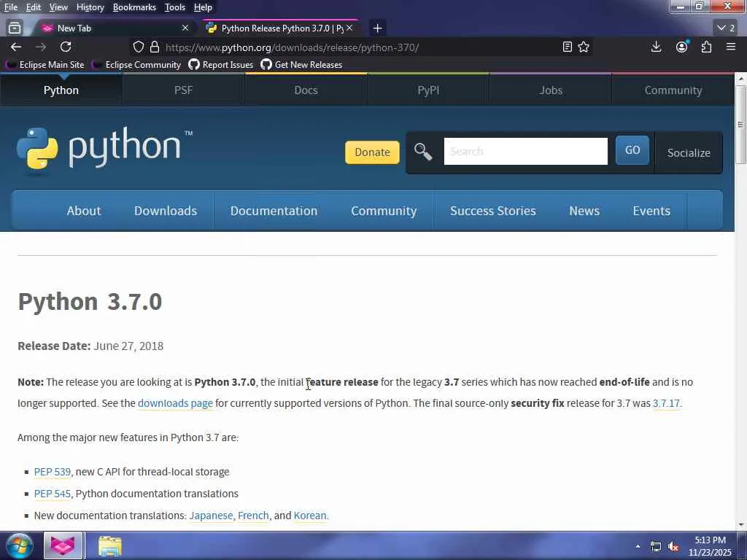Close the Python Release tab

[x=349, y=28]
